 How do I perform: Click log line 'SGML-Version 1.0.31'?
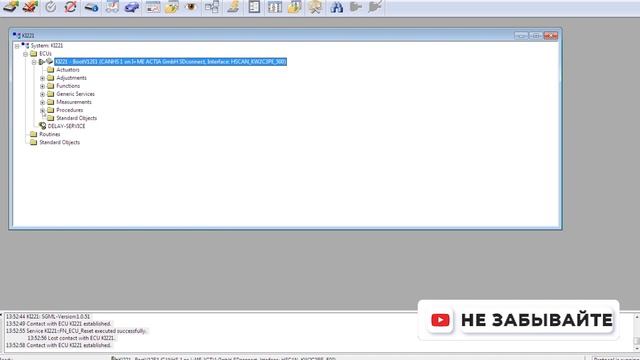48,317
